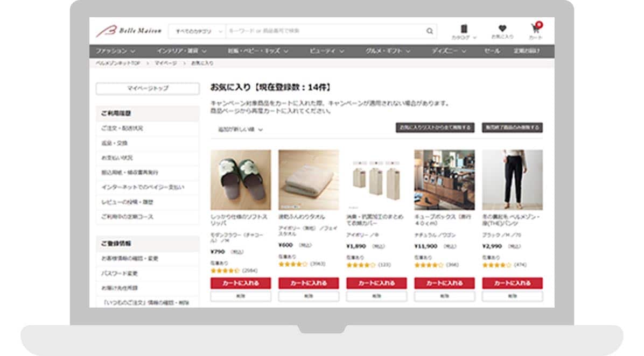
Task: Add the ¥1,890 cover to cart
Action: [x=376, y=283]
